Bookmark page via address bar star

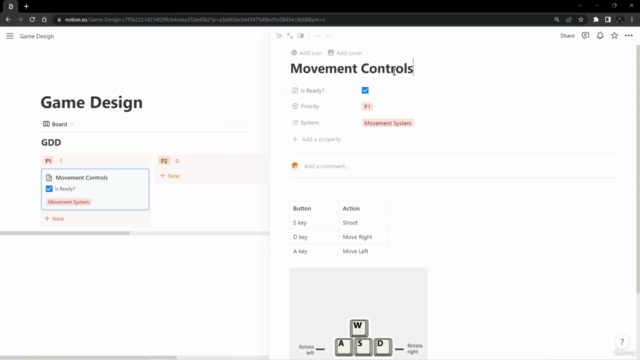pos(581,19)
